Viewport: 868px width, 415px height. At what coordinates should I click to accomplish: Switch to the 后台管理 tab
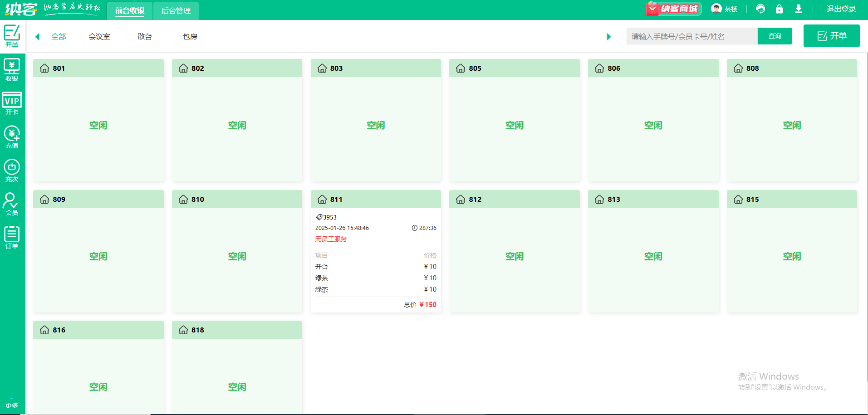[176, 11]
